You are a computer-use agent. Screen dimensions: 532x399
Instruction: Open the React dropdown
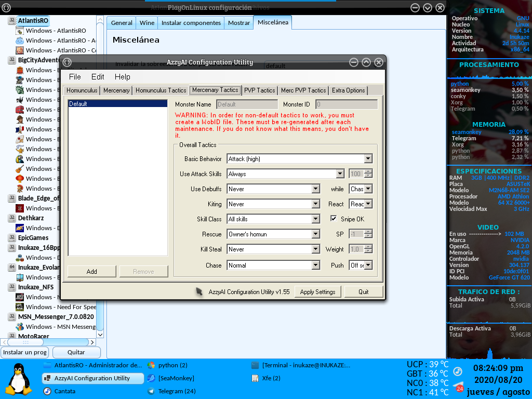click(x=368, y=204)
